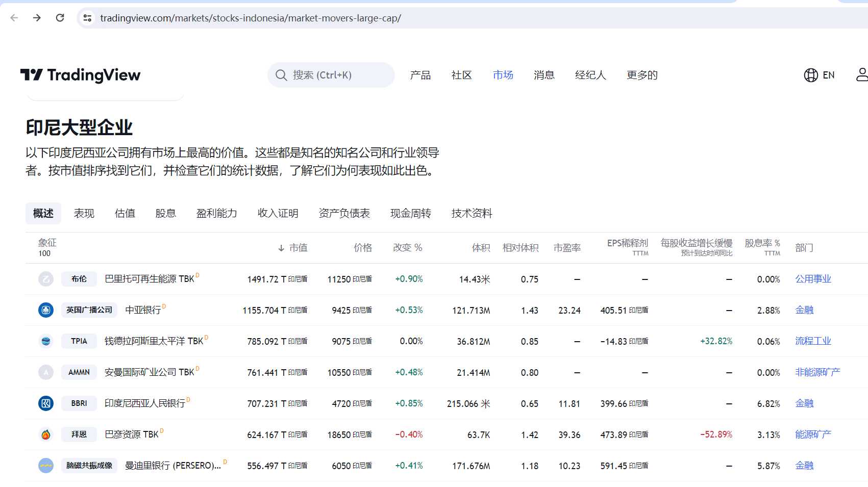Click the BBRI company logo
The image size is (868, 487).
coord(46,403)
